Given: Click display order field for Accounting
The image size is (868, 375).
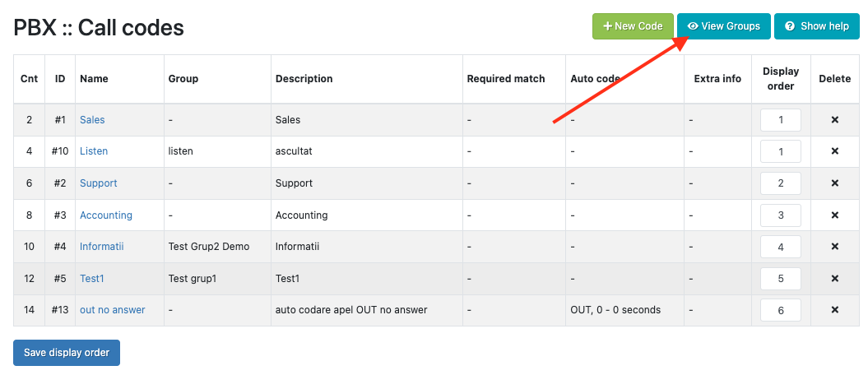Looking at the screenshot, I should pos(780,215).
